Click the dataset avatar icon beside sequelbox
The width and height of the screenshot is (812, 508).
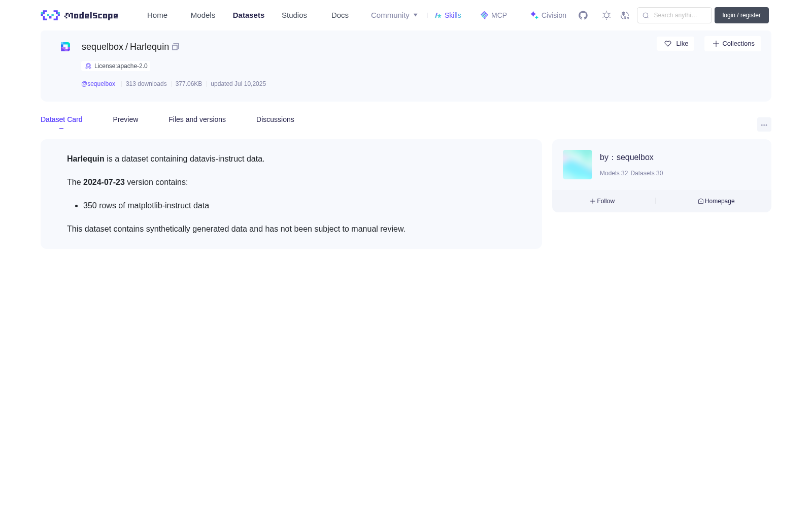65,47
